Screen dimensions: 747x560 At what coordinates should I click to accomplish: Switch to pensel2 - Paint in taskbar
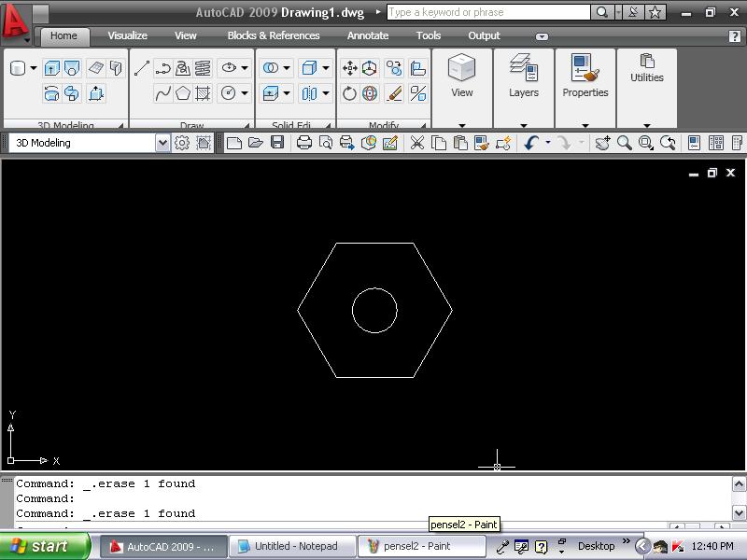422,546
